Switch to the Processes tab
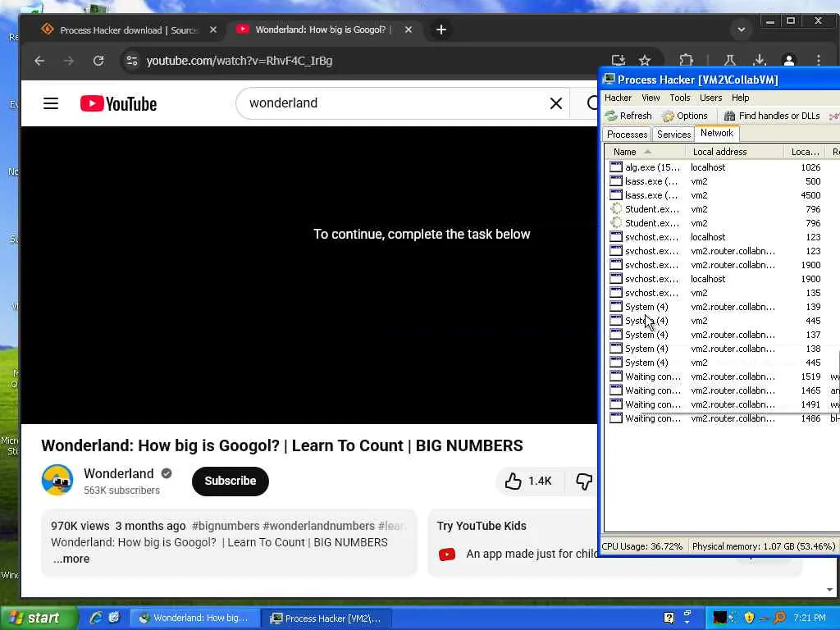840x630 pixels. click(627, 135)
